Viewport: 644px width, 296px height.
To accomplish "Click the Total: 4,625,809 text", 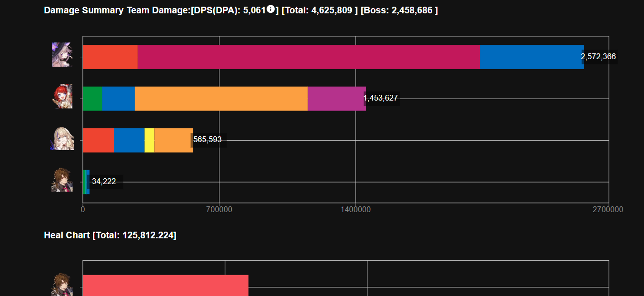I will [319, 10].
